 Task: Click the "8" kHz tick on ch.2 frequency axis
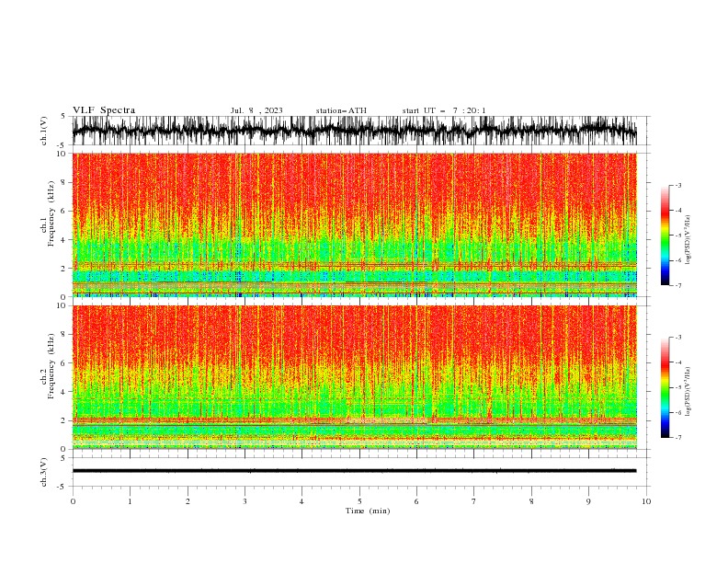point(65,335)
